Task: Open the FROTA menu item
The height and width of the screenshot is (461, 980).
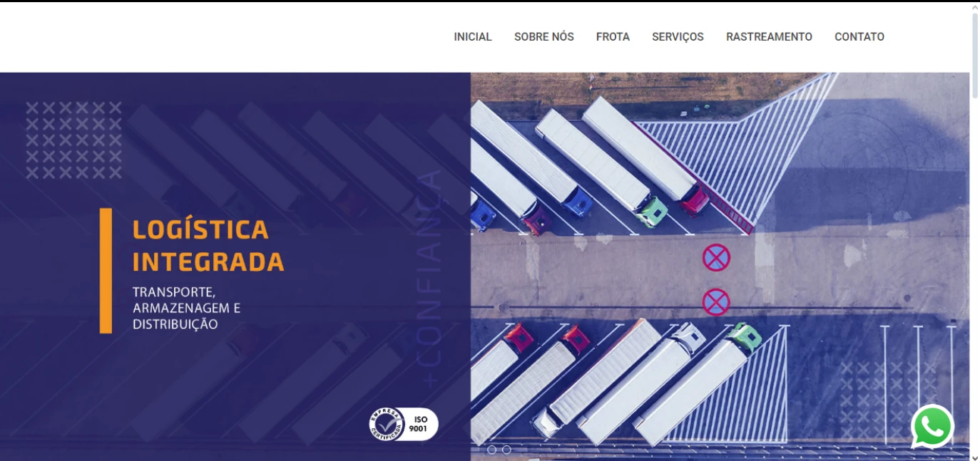Action: pyautogui.click(x=613, y=37)
